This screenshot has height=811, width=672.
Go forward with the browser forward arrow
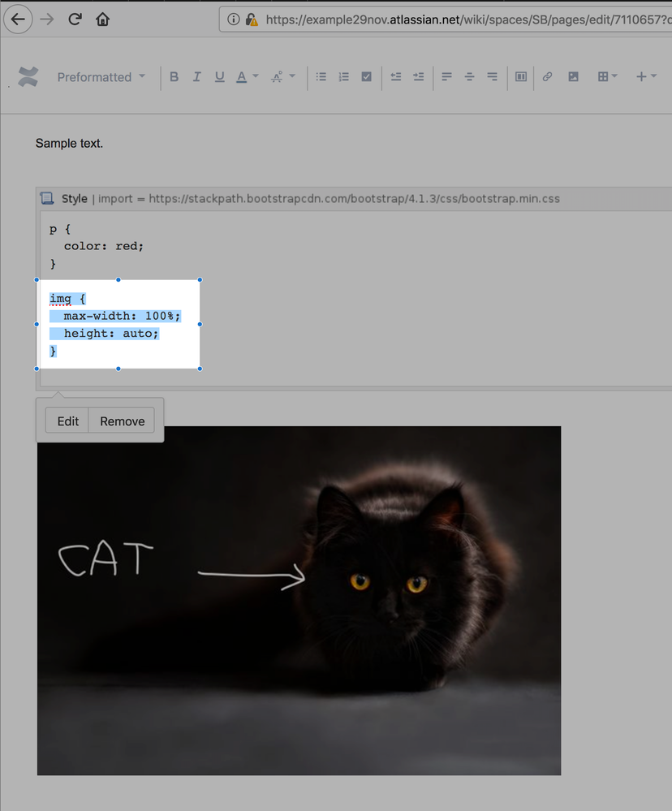(47, 19)
